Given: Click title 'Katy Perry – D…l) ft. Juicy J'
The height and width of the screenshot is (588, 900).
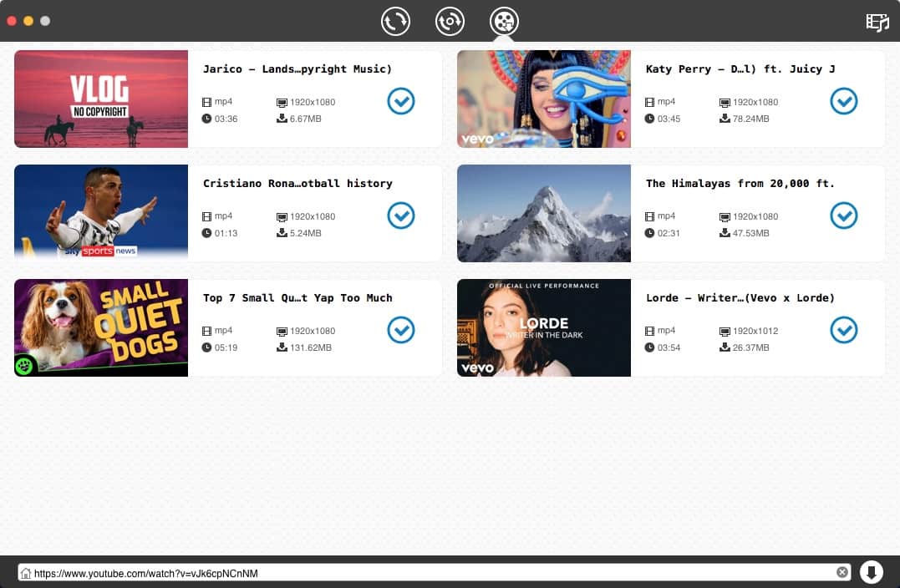Looking at the screenshot, I should click(x=740, y=68).
